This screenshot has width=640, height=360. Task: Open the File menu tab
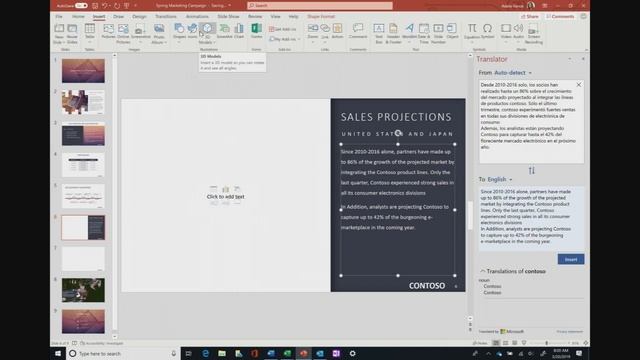[x=59, y=16]
